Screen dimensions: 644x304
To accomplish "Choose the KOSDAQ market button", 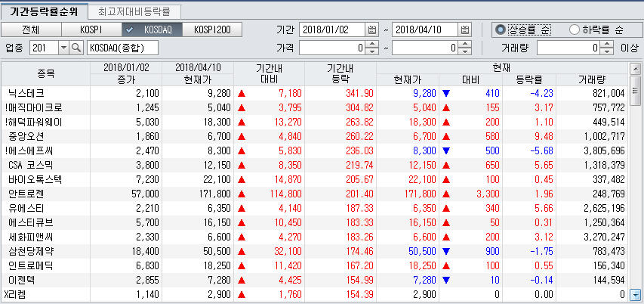I will (x=152, y=29).
